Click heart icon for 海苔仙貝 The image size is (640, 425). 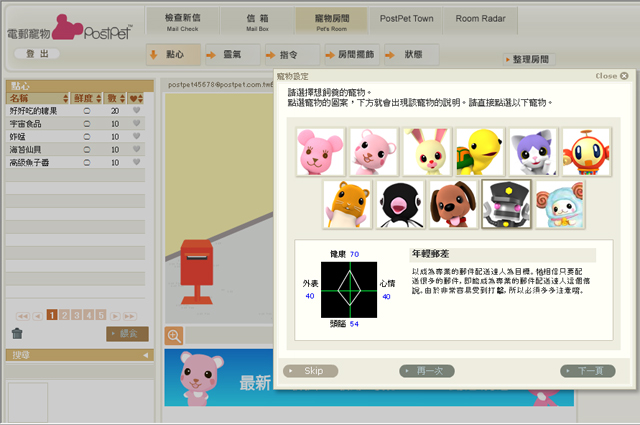[137, 149]
